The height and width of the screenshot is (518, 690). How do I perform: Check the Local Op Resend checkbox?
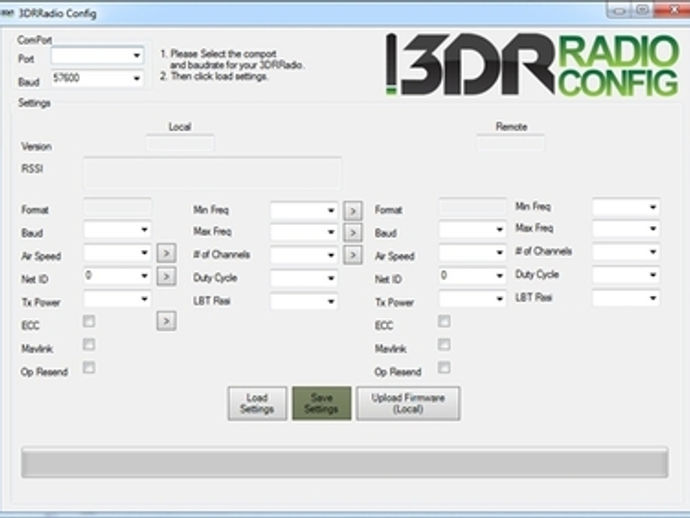click(x=89, y=367)
